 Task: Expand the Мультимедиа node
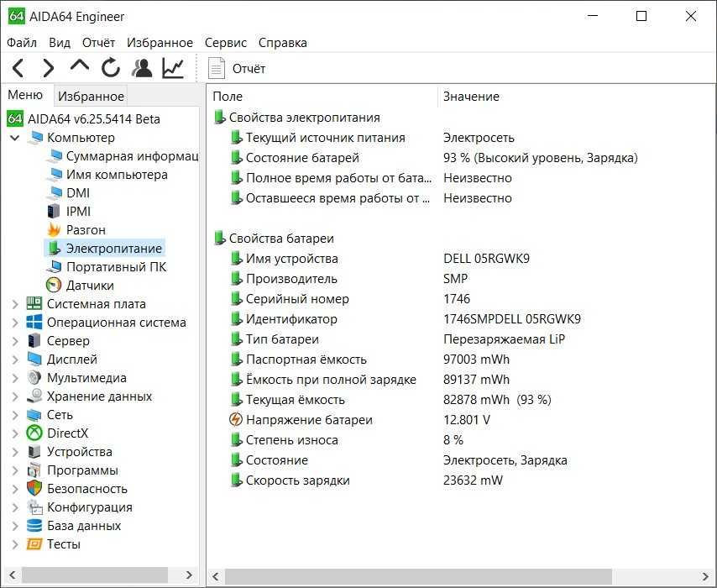(14, 378)
